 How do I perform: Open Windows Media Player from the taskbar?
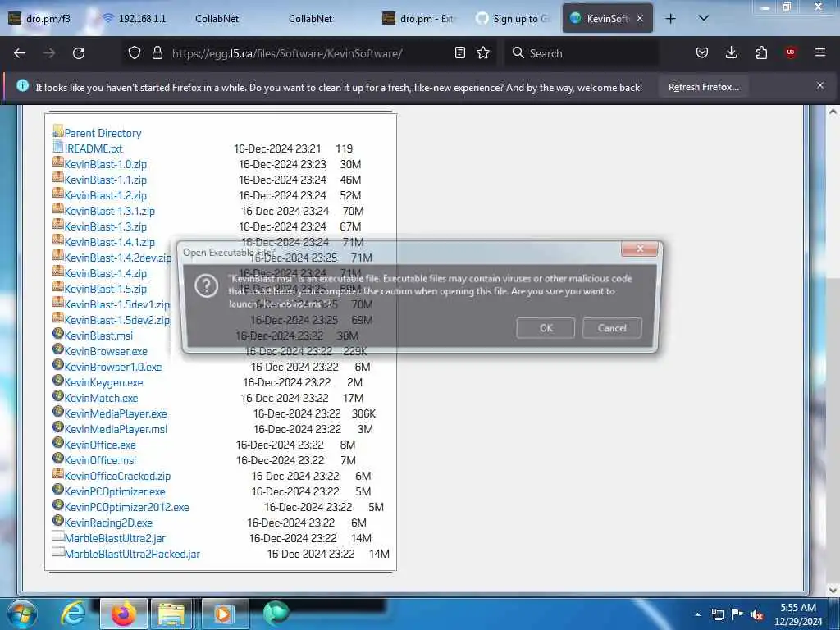point(225,614)
